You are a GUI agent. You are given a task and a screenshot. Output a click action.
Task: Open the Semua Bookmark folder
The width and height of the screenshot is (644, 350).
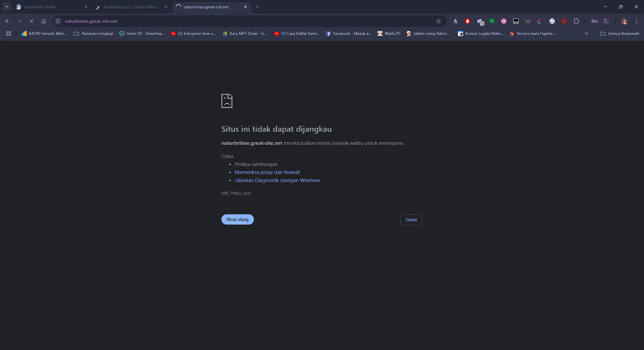pos(620,34)
